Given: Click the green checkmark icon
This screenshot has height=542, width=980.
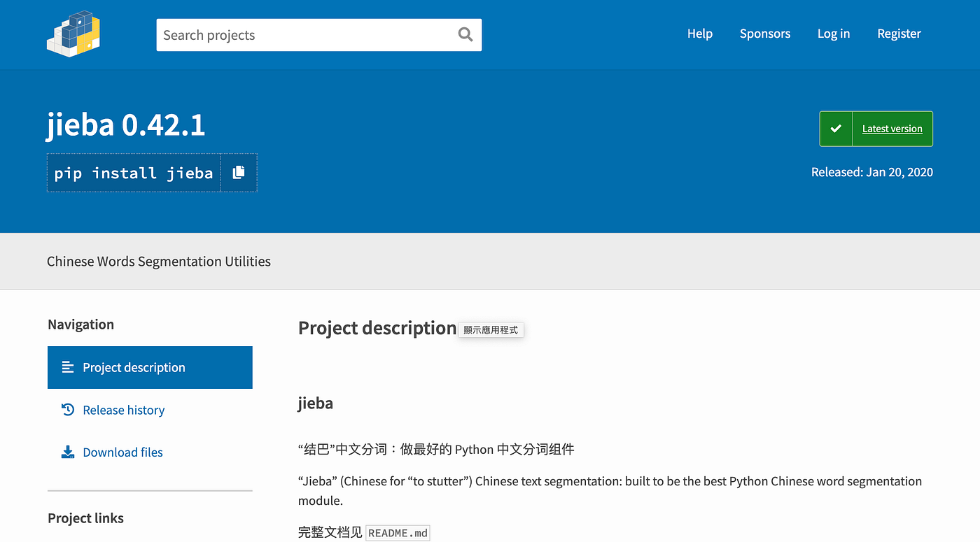Looking at the screenshot, I should point(836,129).
